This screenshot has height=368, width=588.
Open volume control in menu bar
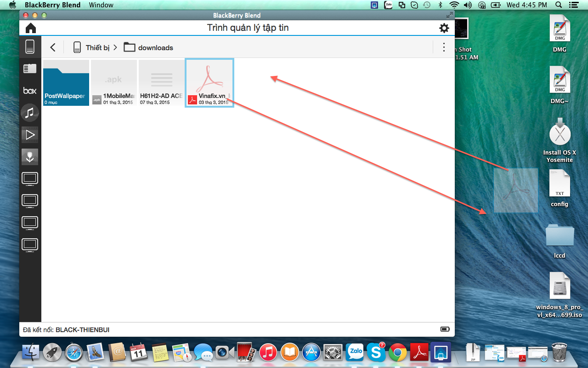[x=468, y=5]
